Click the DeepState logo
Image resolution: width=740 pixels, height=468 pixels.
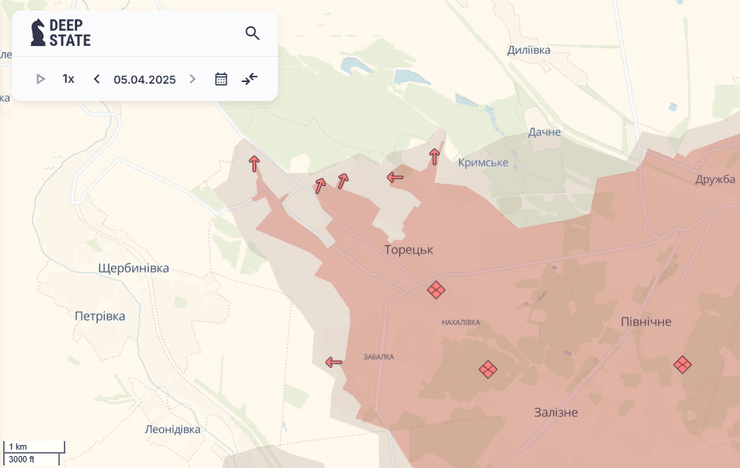pos(60,33)
